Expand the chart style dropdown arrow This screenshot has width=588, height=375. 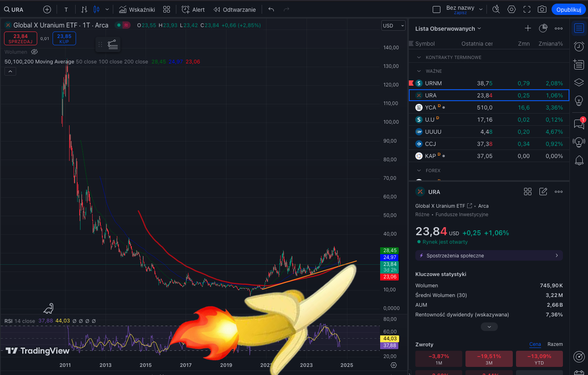(107, 9)
